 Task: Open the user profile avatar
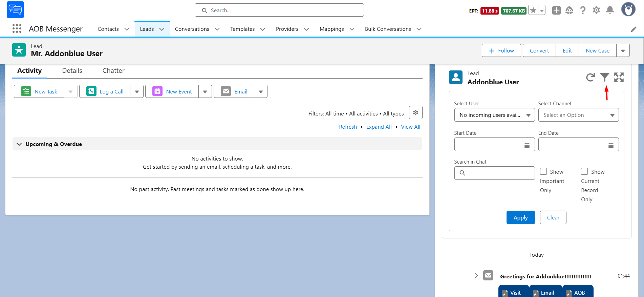(x=628, y=9)
